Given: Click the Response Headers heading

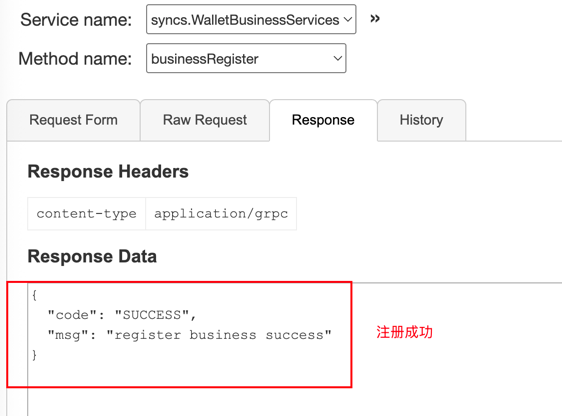Looking at the screenshot, I should pyautogui.click(x=108, y=171).
